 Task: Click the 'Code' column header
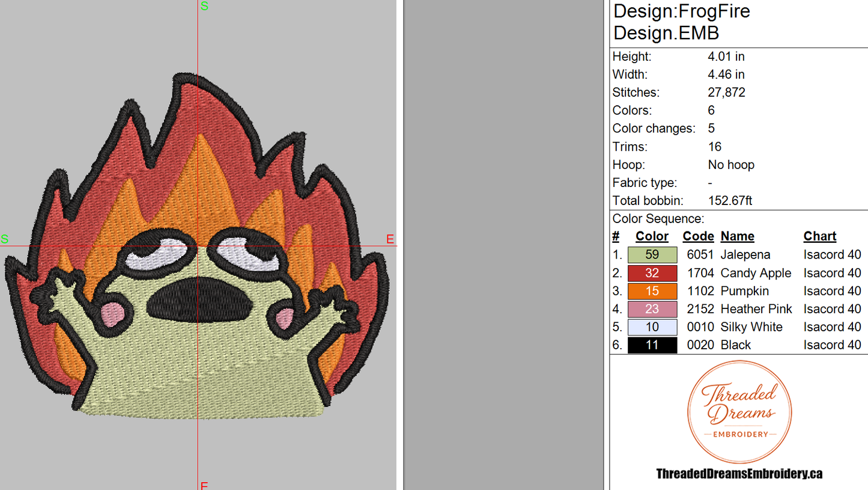[x=698, y=236]
